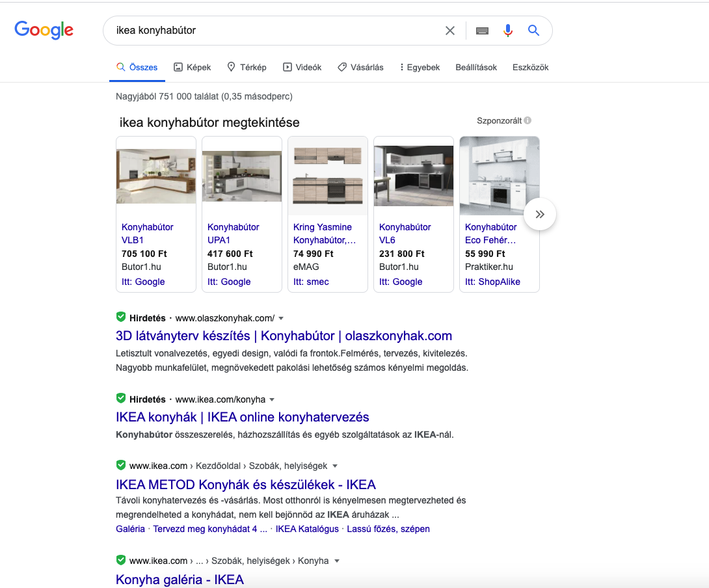Open dropdown after Szobák, helyiségek breadcrumb
This screenshot has width=709, height=588.
(x=335, y=466)
